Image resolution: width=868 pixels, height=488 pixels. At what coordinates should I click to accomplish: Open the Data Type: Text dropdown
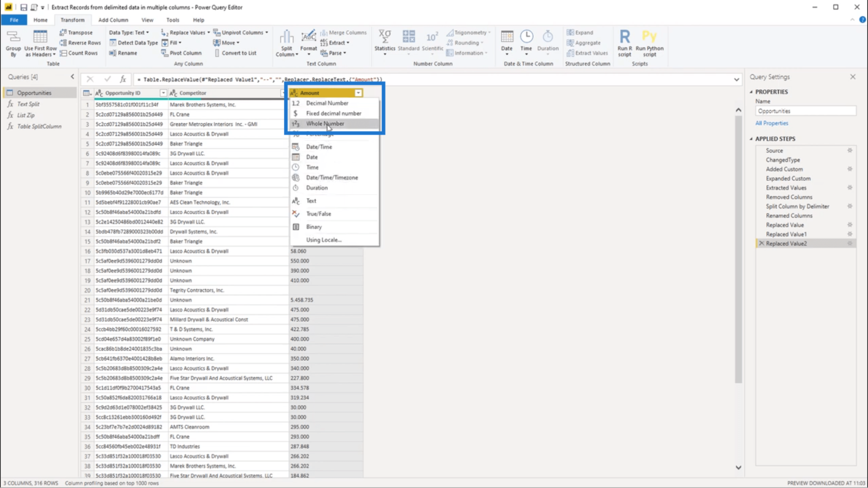coord(129,33)
